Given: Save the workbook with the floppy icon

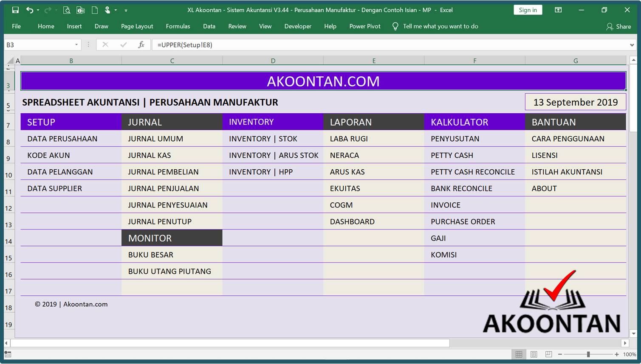Looking at the screenshot, I should click(15, 10).
